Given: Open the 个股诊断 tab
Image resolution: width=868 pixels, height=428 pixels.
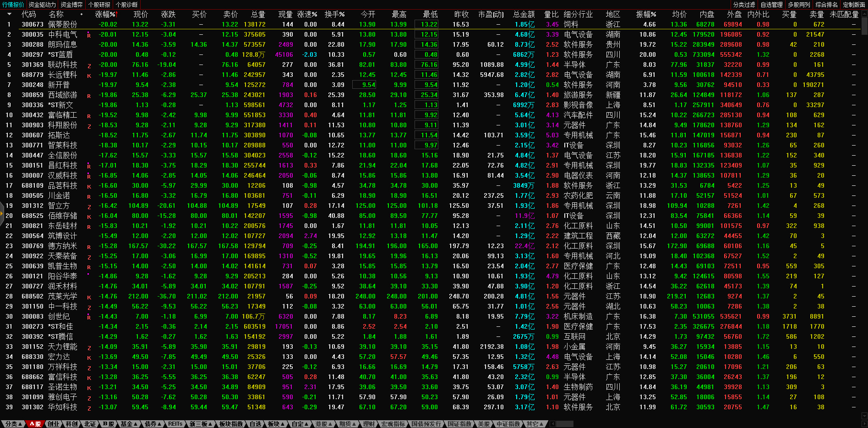Looking at the screenshot, I should 126,5.
